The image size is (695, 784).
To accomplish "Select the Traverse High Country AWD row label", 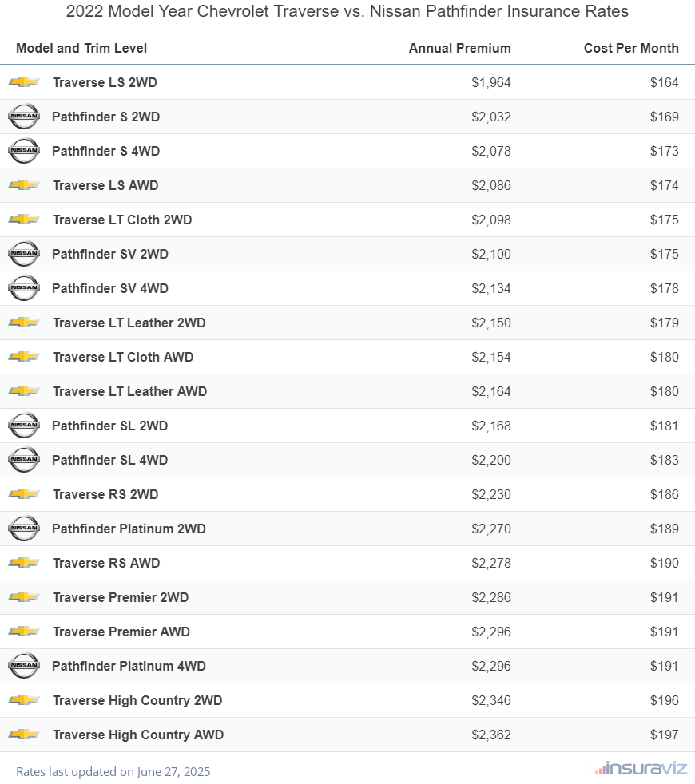I will (x=138, y=735).
